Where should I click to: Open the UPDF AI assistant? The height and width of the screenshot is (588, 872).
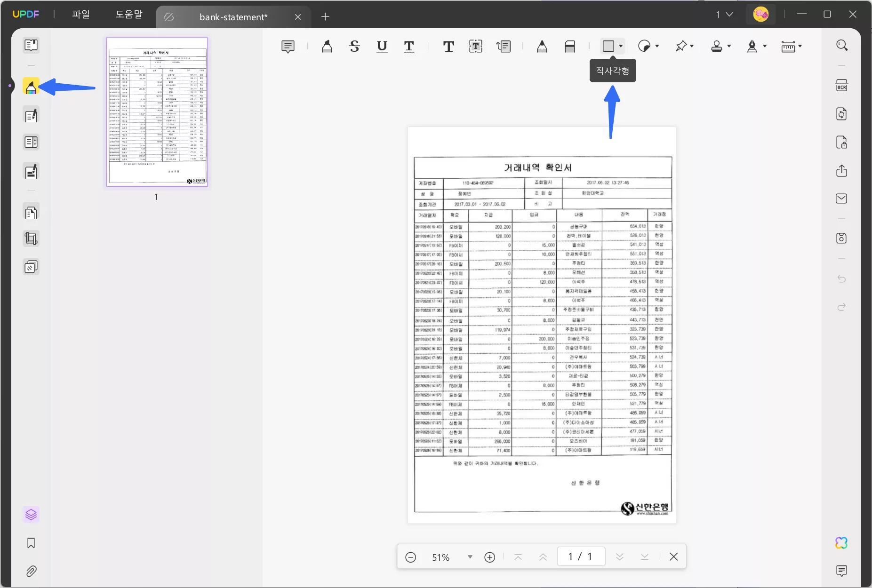pyautogui.click(x=842, y=543)
